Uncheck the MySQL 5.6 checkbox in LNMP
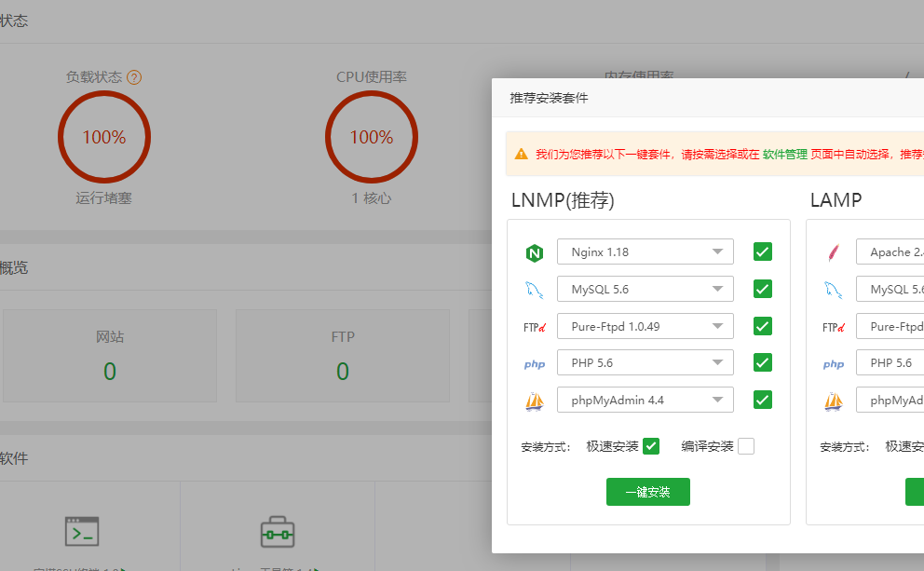 [x=763, y=289]
